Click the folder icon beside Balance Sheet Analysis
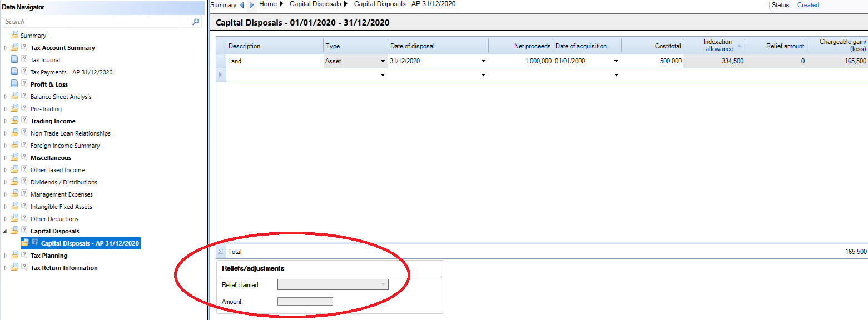Viewport: 868px width, 320px height. coord(14,97)
